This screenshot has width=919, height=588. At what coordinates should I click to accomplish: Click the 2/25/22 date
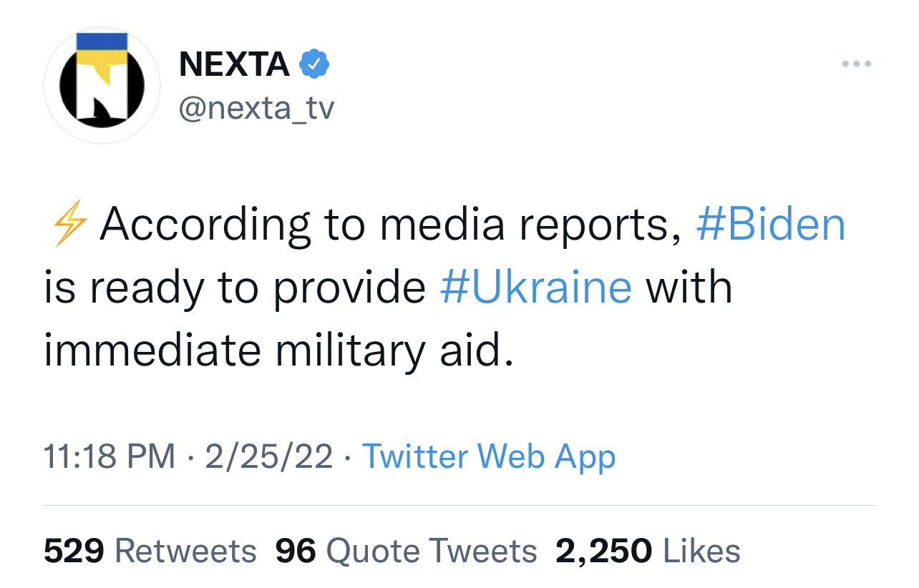269,456
